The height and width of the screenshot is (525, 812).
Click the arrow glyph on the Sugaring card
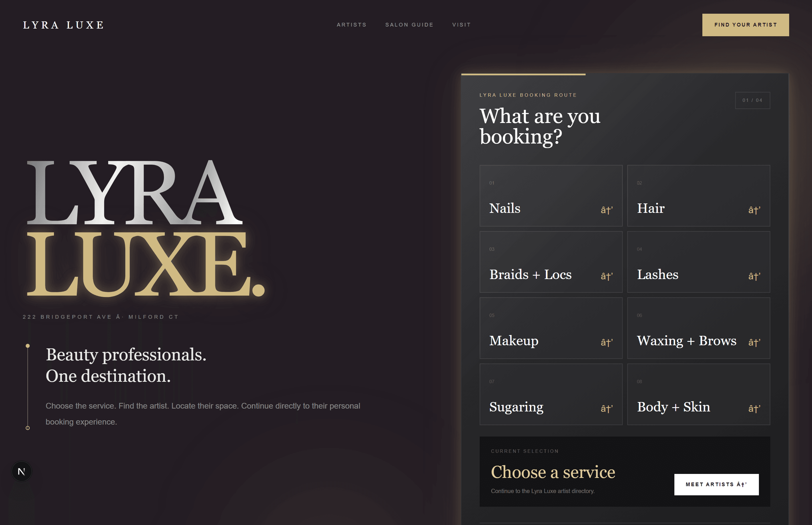(607, 408)
